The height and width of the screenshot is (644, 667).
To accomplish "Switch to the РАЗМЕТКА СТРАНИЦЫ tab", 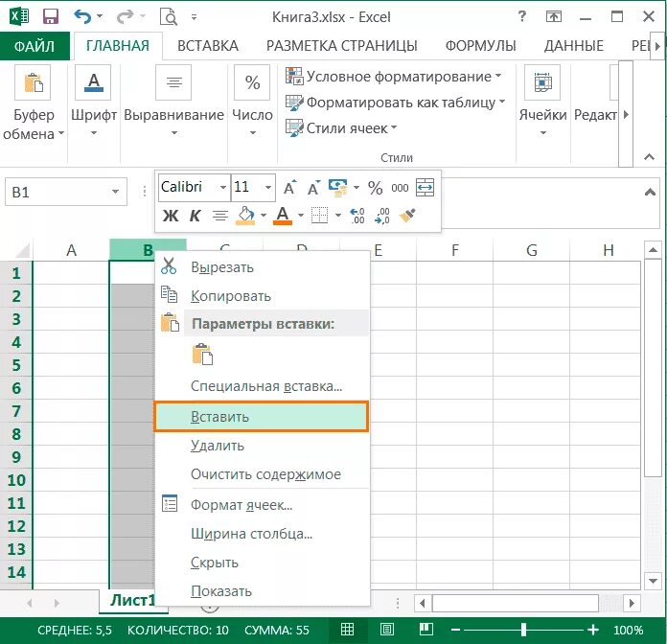I will (341, 45).
